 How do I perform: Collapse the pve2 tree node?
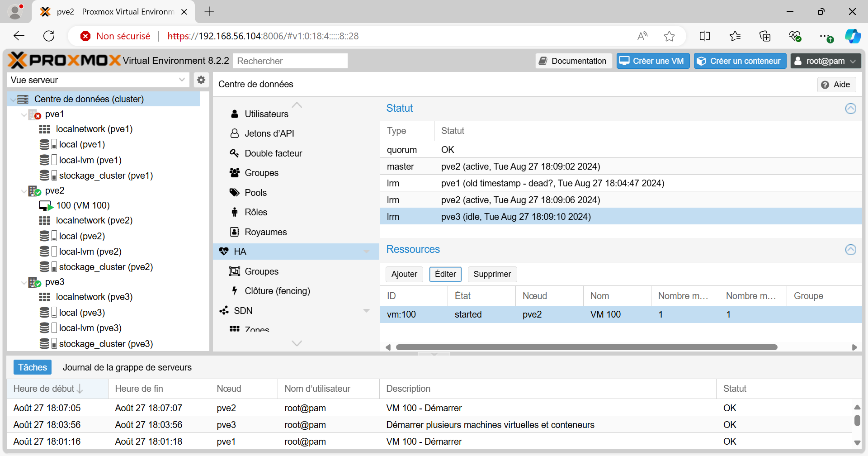point(24,191)
